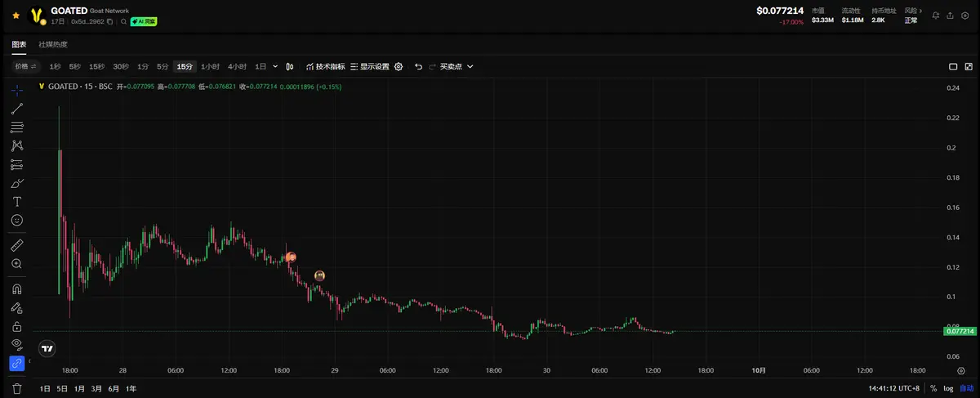This screenshot has width=980, height=398.
Task: Select the 1小时 interval
Action: click(x=211, y=66)
